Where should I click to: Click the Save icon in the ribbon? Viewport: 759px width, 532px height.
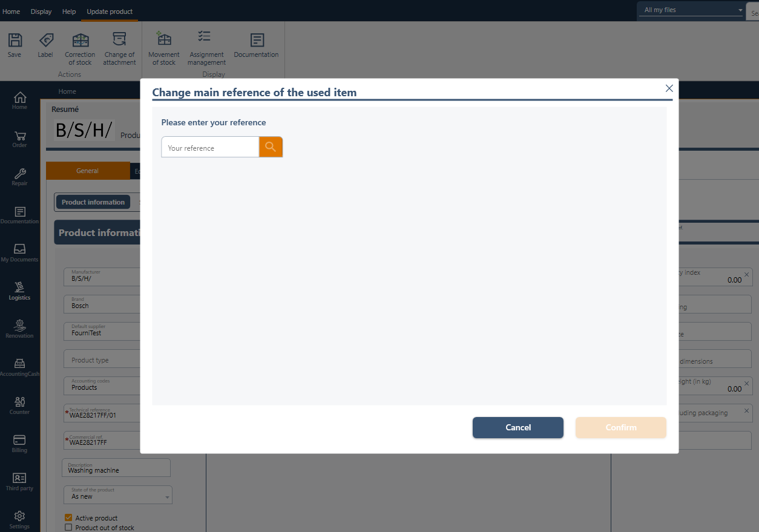pyautogui.click(x=15, y=41)
